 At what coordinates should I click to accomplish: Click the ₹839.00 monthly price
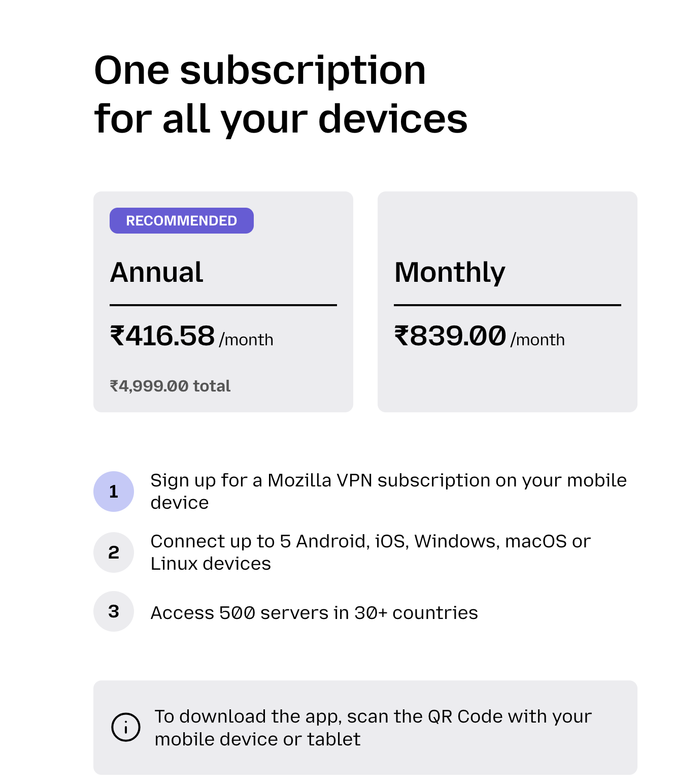click(x=450, y=336)
